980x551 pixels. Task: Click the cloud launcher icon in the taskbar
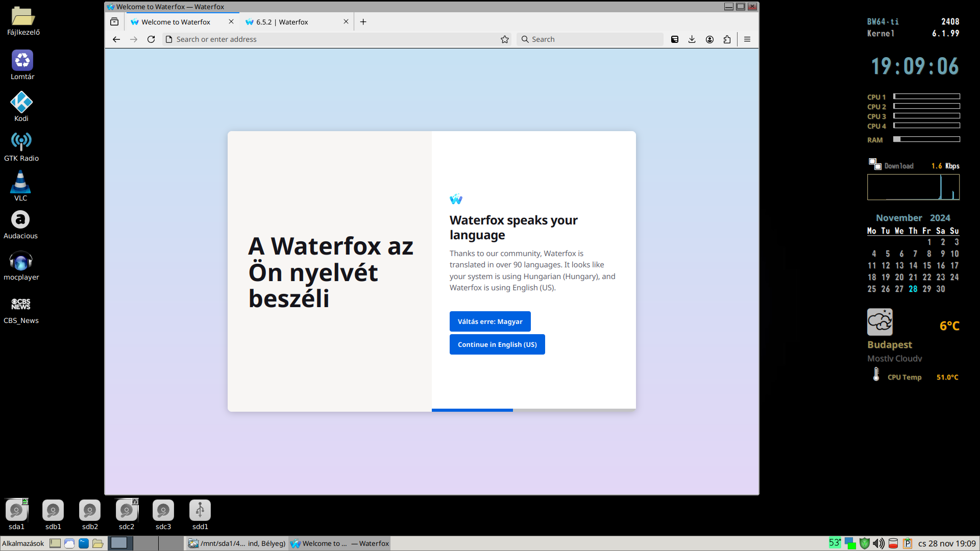click(x=69, y=543)
